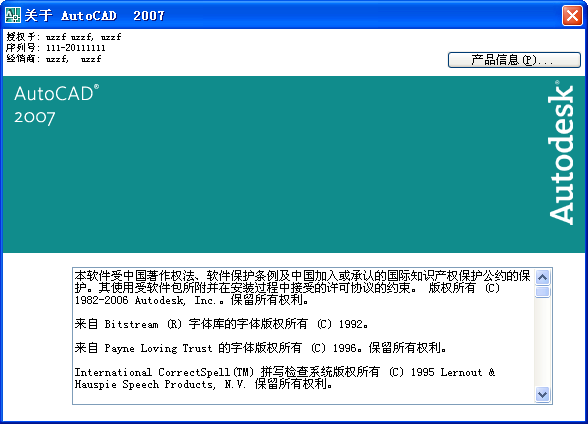Click the license text scrollbar down arrow
This screenshot has width=588, height=424.
(x=542, y=394)
